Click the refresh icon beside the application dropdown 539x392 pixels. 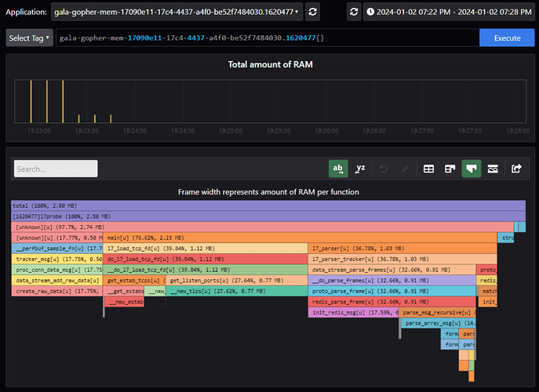coord(313,12)
